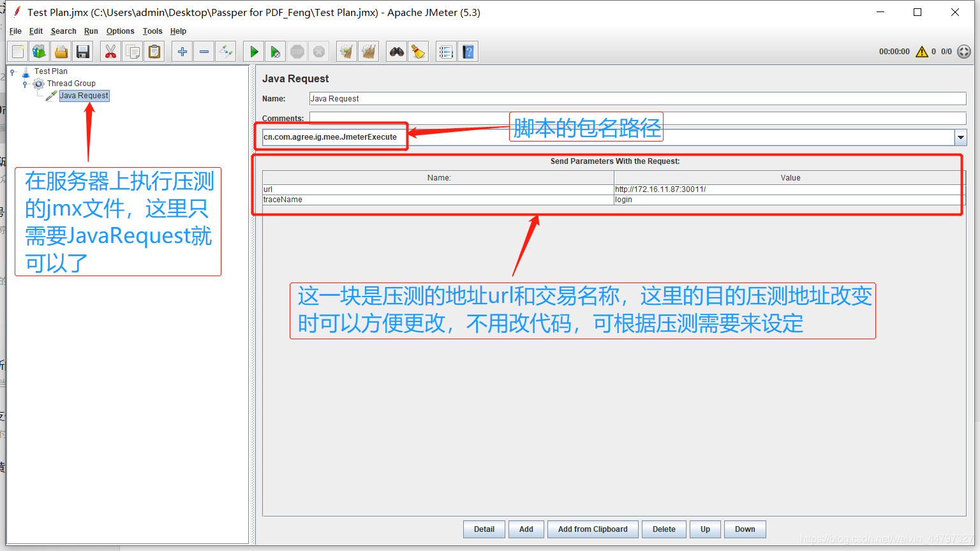Click the Add button
The width and height of the screenshot is (980, 551).
pyautogui.click(x=526, y=529)
